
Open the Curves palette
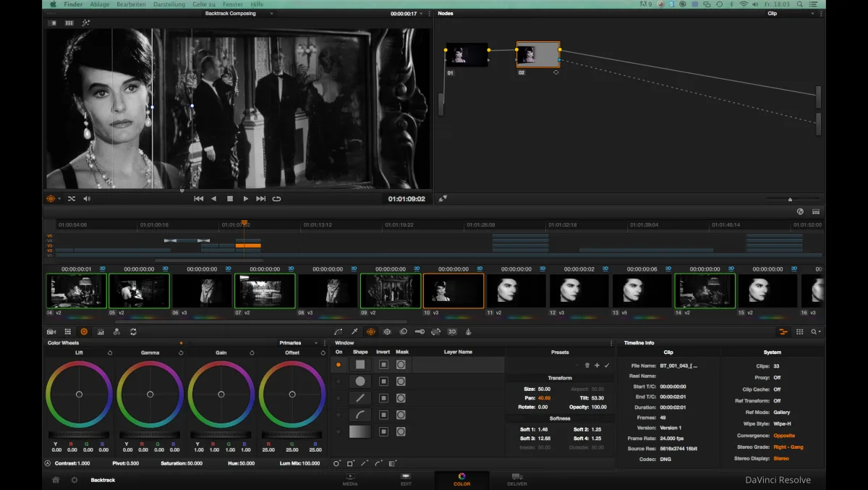pos(338,331)
